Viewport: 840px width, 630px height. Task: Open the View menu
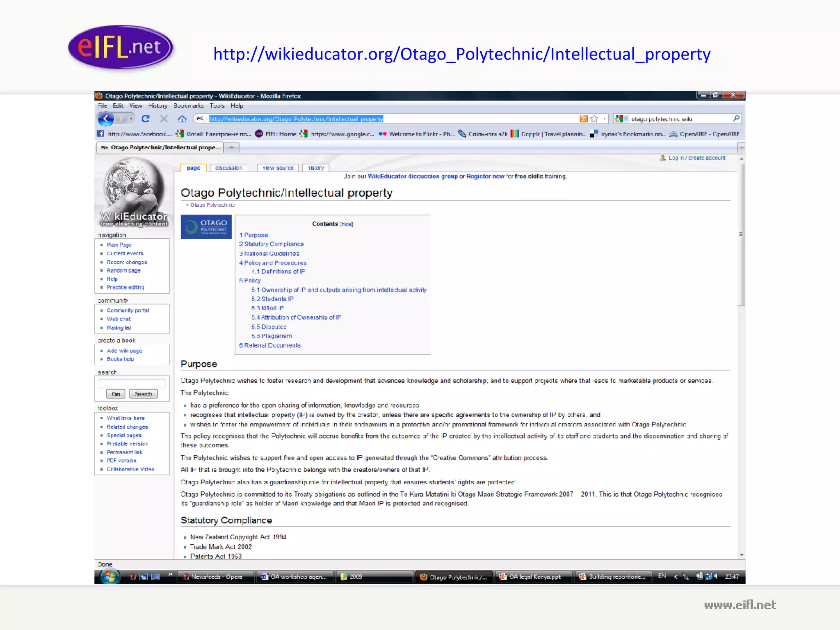pos(135,105)
